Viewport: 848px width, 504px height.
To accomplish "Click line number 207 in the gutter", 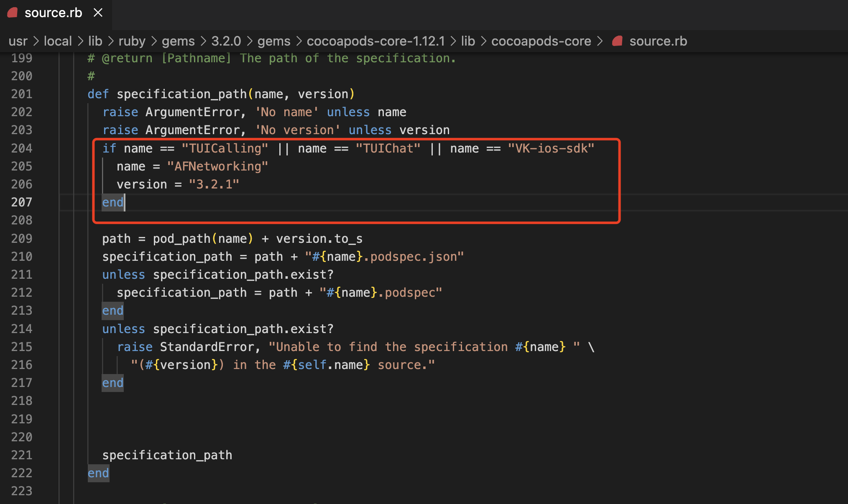I will (x=22, y=202).
